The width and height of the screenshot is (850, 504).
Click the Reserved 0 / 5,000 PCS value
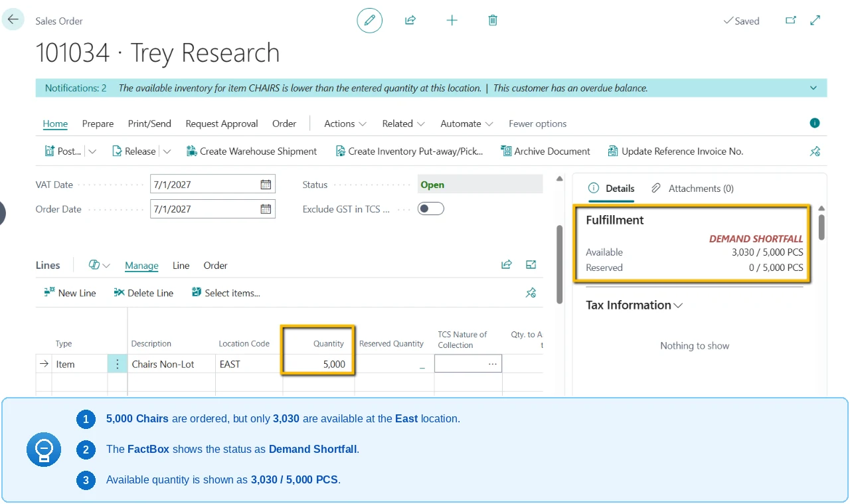coord(776,268)
